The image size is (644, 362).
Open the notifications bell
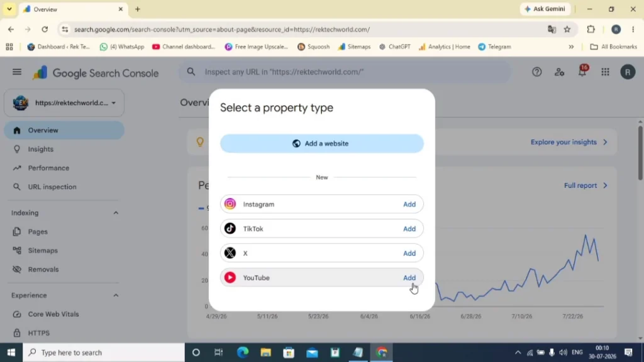coord(582,72)
